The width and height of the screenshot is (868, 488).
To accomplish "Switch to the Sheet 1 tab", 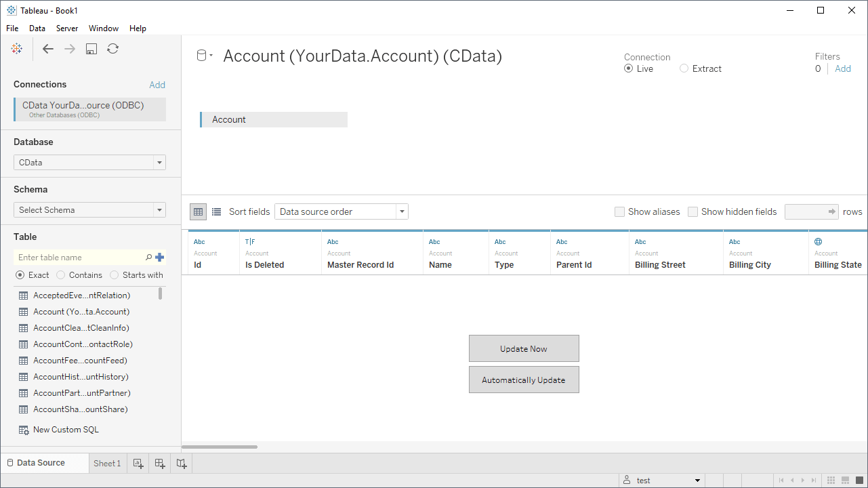I will pyautogui.click(x=107, y=463).
